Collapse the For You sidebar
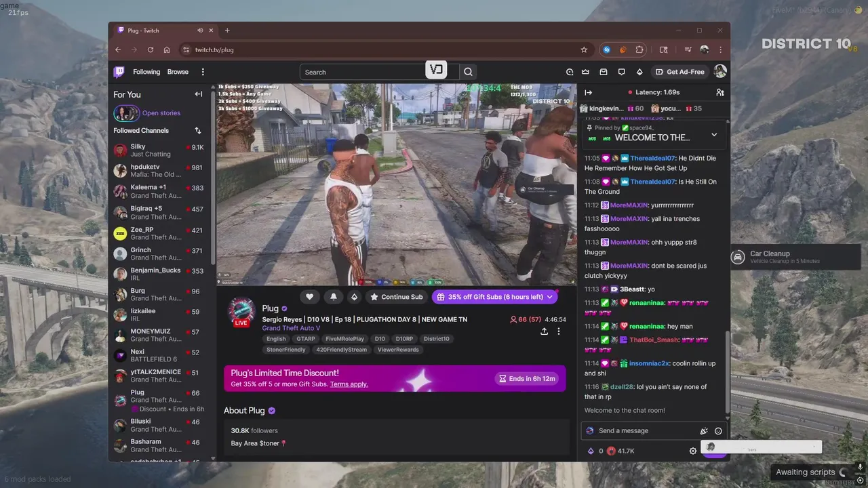Viewport: 868px width, 488px height. click(x=199, y=94)
